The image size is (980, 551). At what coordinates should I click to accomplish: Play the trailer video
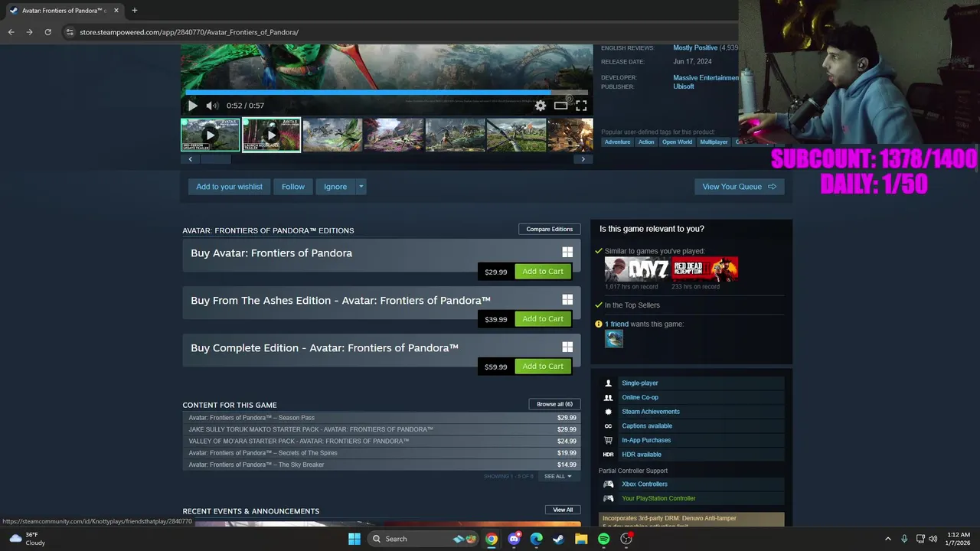click(x=192, y=106)
